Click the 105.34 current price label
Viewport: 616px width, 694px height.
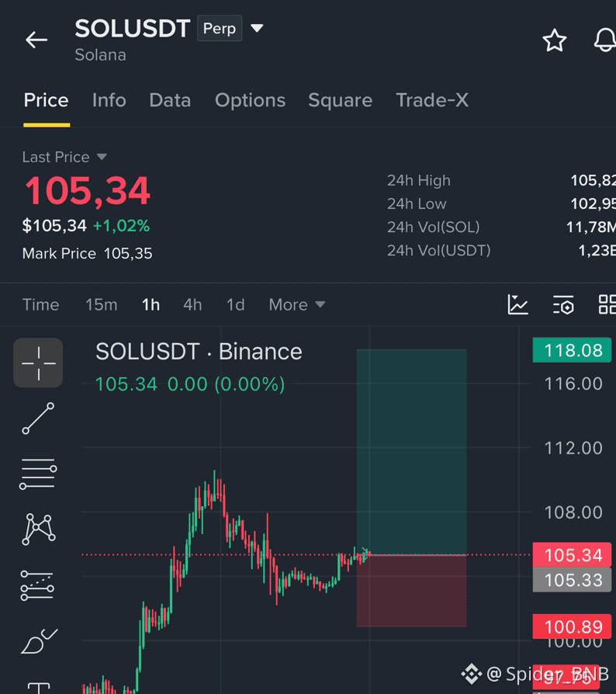[573, 555]
